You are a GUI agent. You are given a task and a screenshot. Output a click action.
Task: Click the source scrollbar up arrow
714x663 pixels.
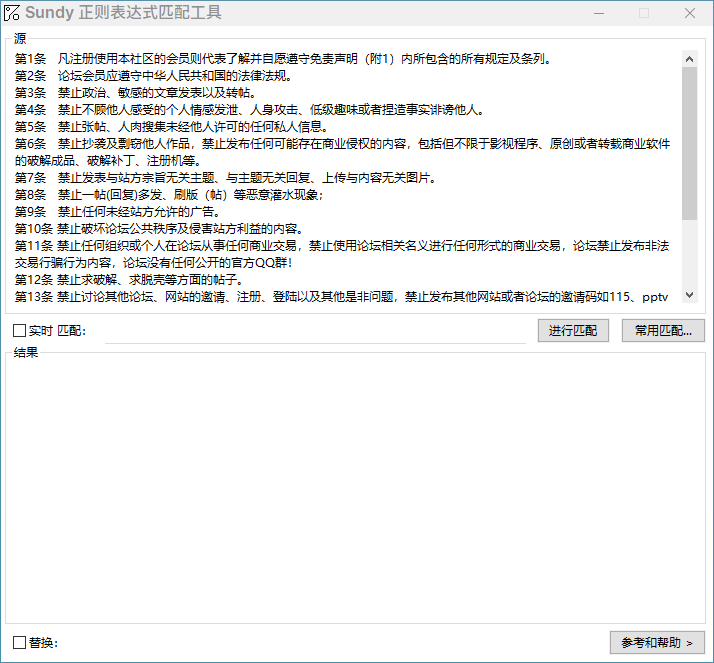click(x=689, y=59)
